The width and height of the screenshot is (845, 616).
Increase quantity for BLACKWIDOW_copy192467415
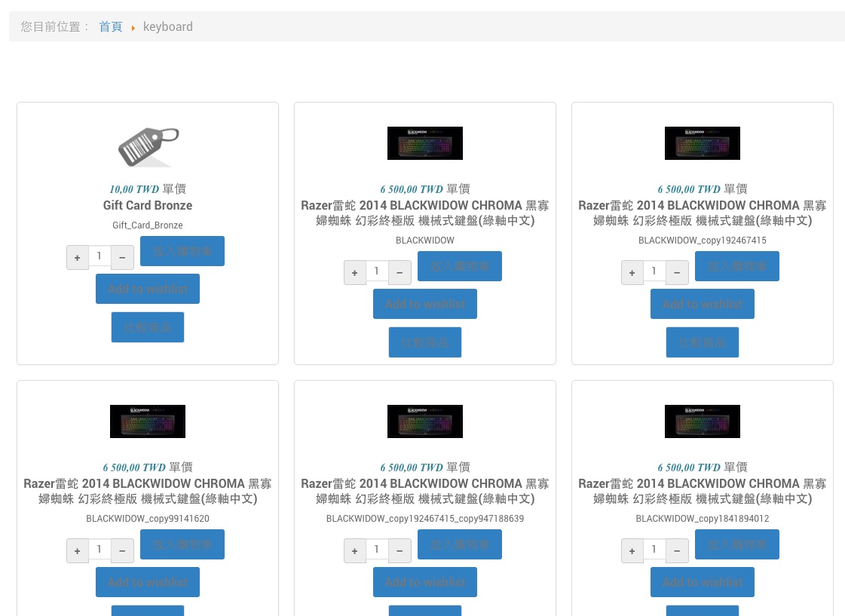pos(632,273)
